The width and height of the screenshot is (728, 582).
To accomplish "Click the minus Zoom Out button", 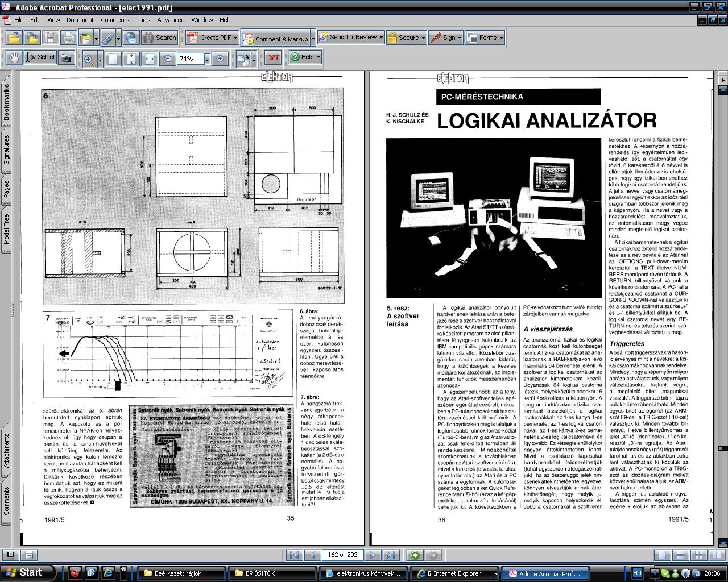I will [167, 59].
